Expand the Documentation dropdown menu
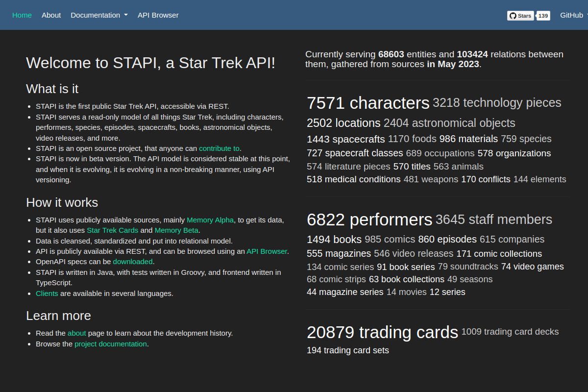Image resolution: width=588 pixels, height=392 pixels. tap(99, 15)
